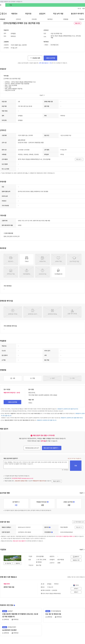Open 지도 보기 dropdown beside 화성고용센터

pyautogui.click(x=79, y=527)
